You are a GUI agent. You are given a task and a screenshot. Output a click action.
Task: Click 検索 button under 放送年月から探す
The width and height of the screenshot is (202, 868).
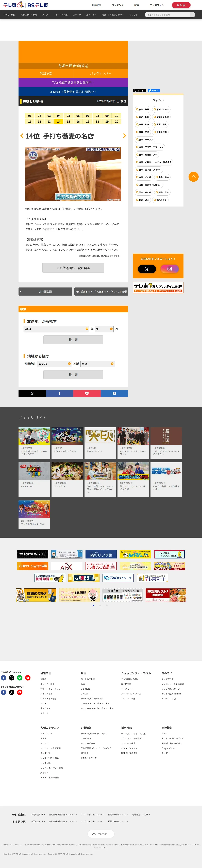(x=73, y=340)
